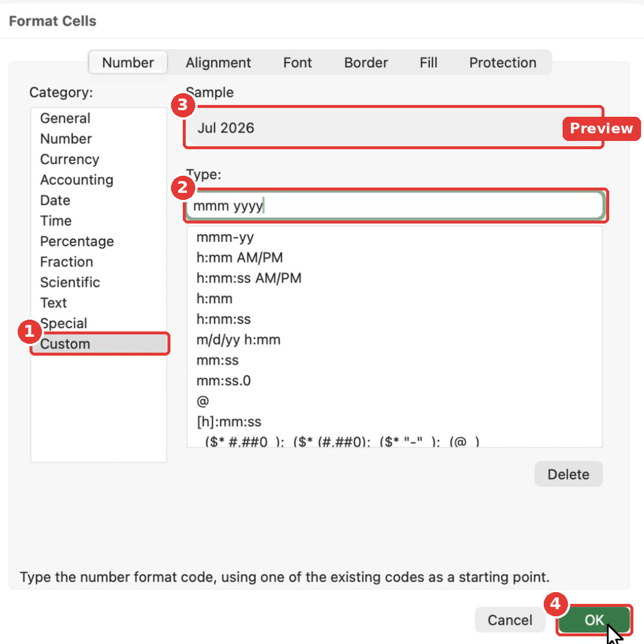Open the Fill tab
Viewport: 644px width, 644px height.
428,63
